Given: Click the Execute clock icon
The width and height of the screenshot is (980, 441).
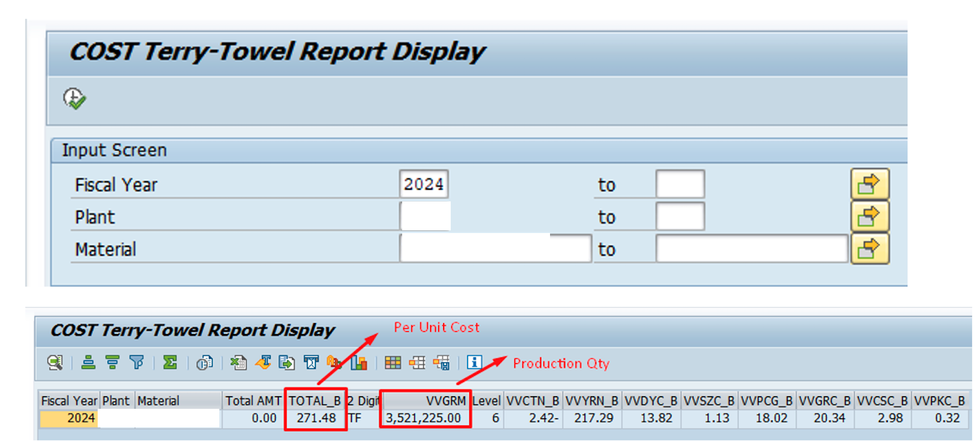Looking at the screenshot, I should point(74,99).
